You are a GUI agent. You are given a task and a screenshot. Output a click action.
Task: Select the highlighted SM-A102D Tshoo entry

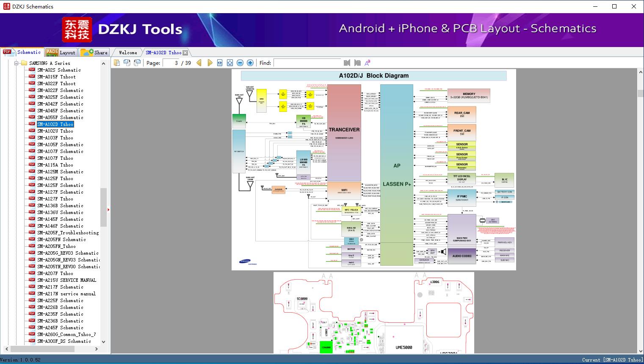[55, 124]
